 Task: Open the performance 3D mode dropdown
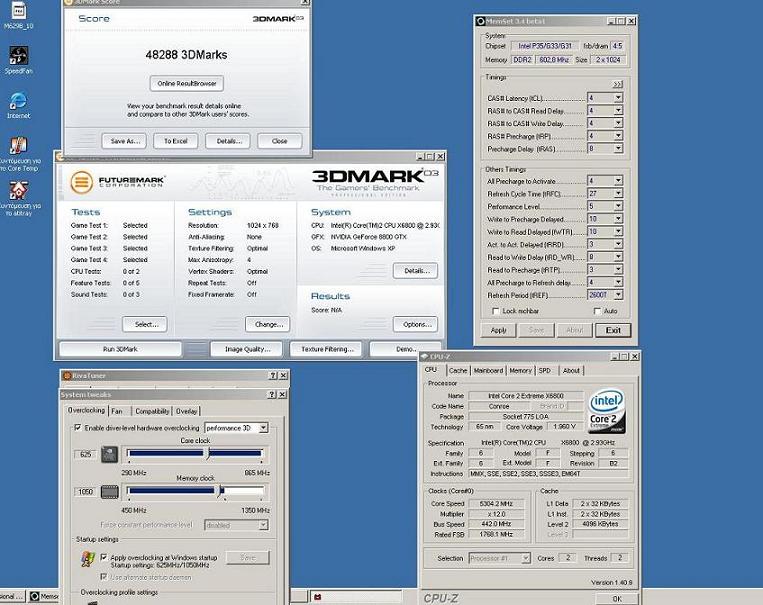pyautogui.click(x=263, y=428)
